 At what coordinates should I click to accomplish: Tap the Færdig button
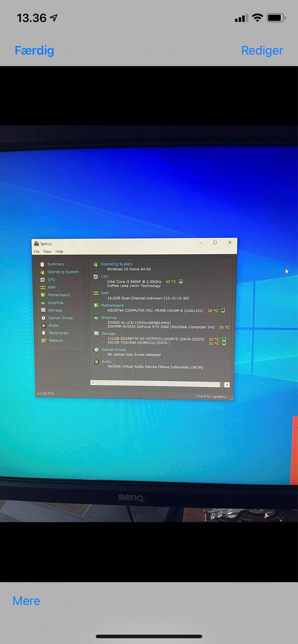click(34, 50)
